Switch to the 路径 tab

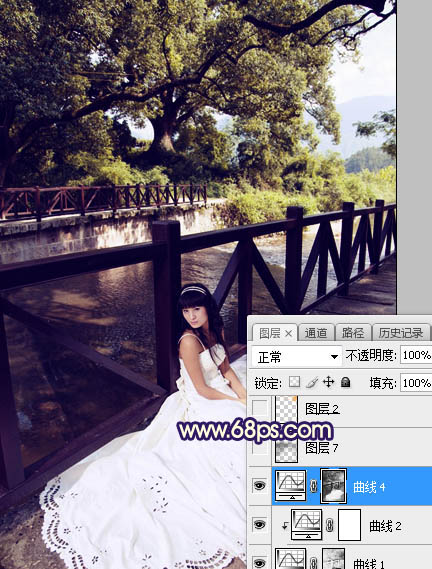coord(352,333)
